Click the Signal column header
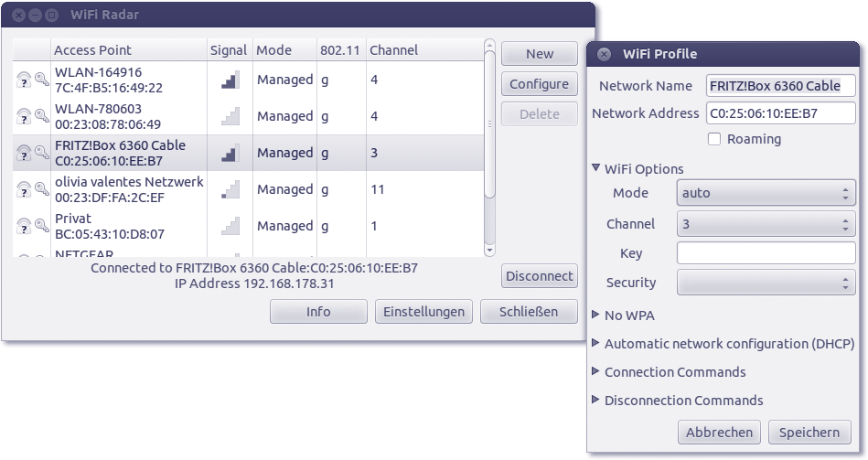Image resolution: width=868 pixels, height=460 pixels. coord(228,50)
